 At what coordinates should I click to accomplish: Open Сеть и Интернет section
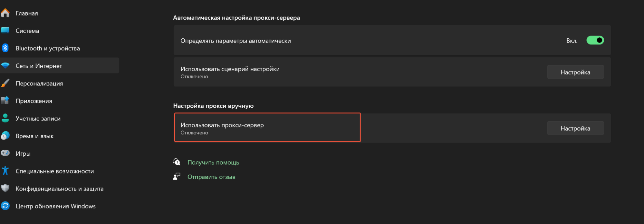coord(39,66)
